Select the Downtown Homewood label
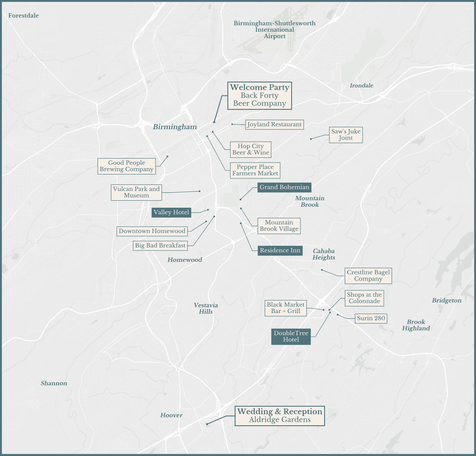Screen dimensions: 476x456 pyautogui.click(x=152, y=231)
